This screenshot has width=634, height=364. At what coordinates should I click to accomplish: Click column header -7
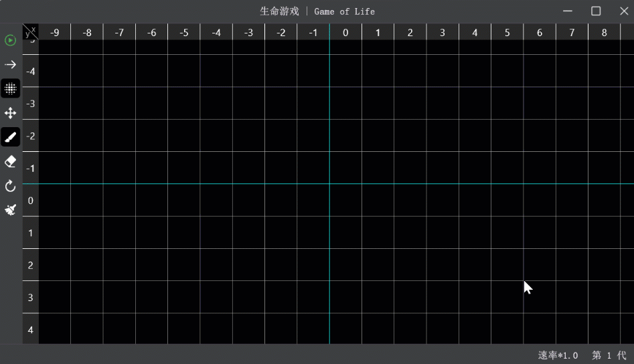119,32
